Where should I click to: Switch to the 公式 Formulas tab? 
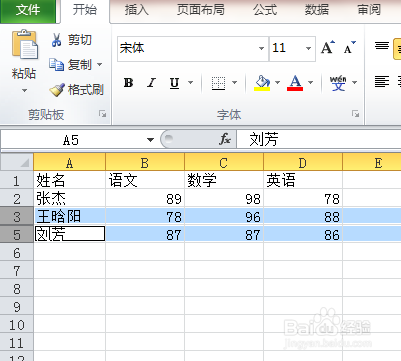point(265,10)
